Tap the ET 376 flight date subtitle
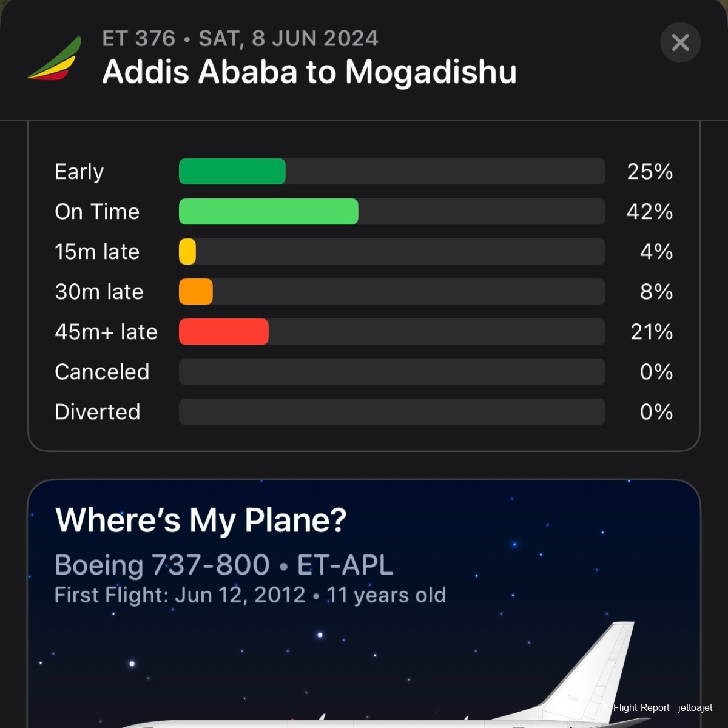Image resolution: width=728 pixels, height=728 pixels. 240,39
